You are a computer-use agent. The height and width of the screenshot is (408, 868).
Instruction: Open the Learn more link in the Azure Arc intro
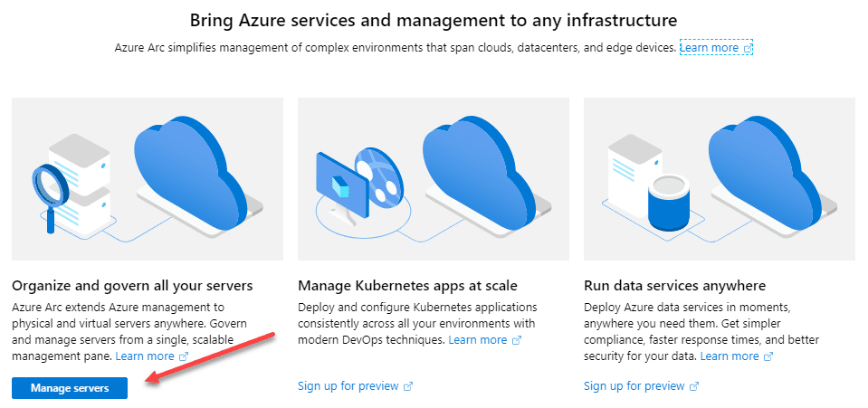[x=711, y=47]
